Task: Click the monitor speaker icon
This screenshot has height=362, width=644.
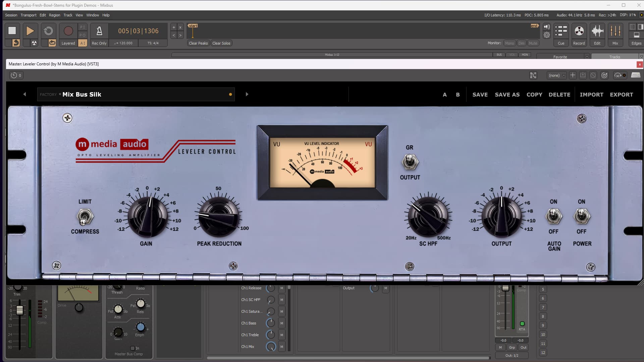Action: (x=547, y=27)
